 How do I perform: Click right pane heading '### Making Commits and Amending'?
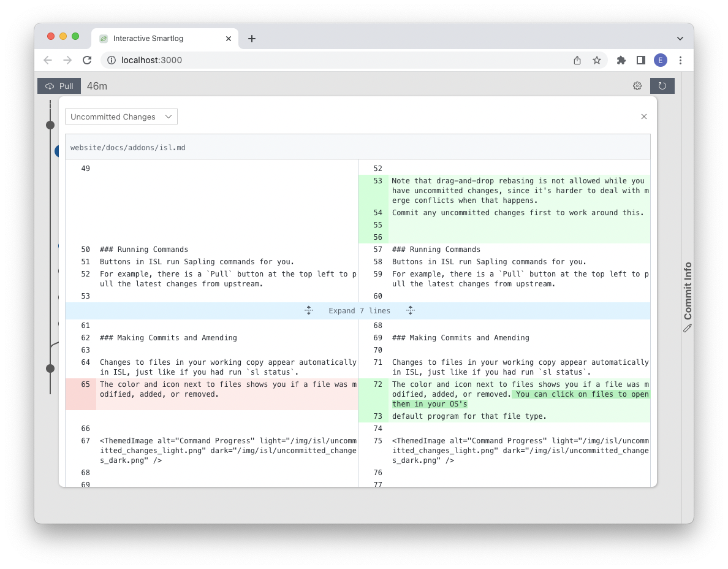pos(461,338)
